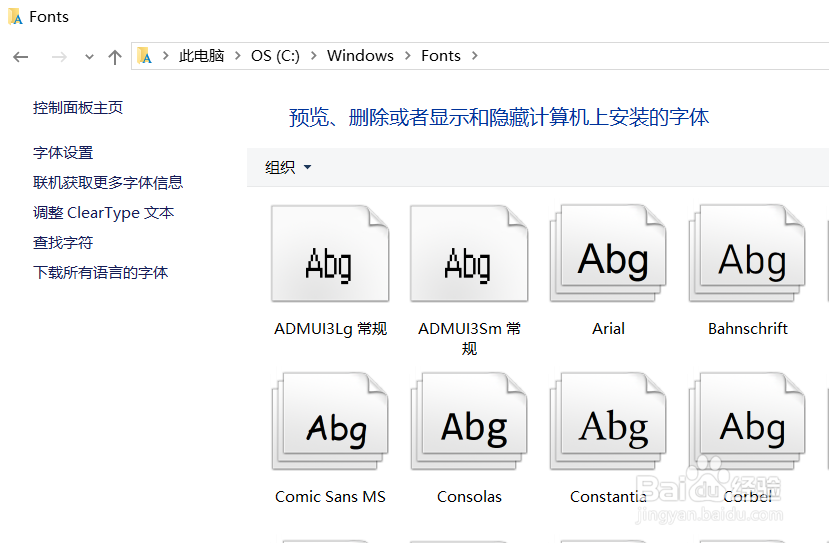Image resolution: width=829 pixels, height=543 pixels.
Task: Click the Constantia font name label
Action: click(609, 496)
